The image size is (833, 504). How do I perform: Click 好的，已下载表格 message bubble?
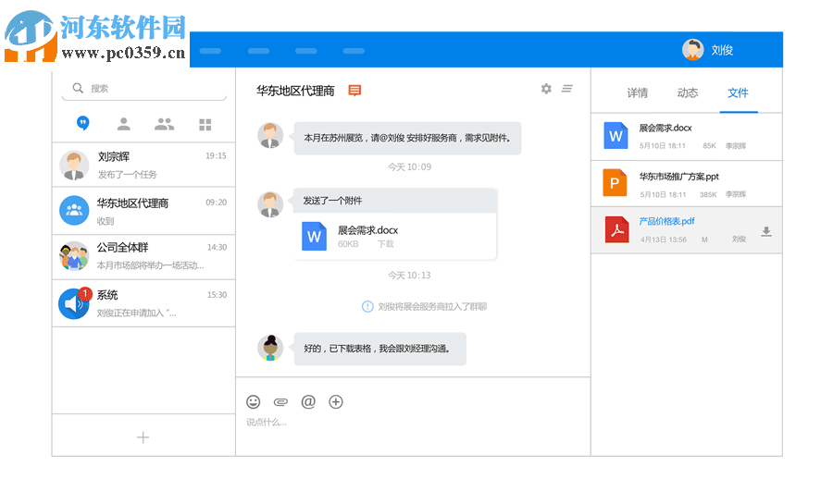pos(379,349)
